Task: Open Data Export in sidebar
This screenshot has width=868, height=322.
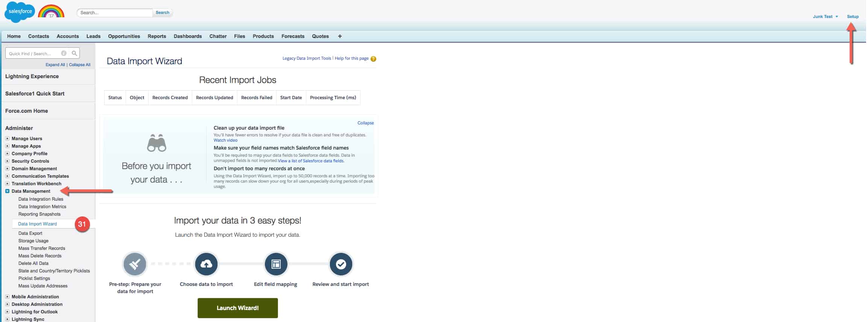Action: [x=30, y=233]
